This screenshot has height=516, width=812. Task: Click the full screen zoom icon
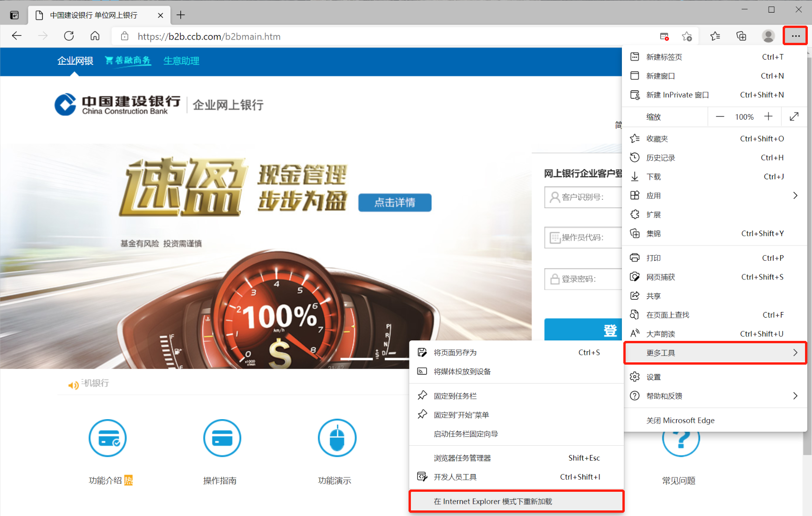tap(794, 116)
